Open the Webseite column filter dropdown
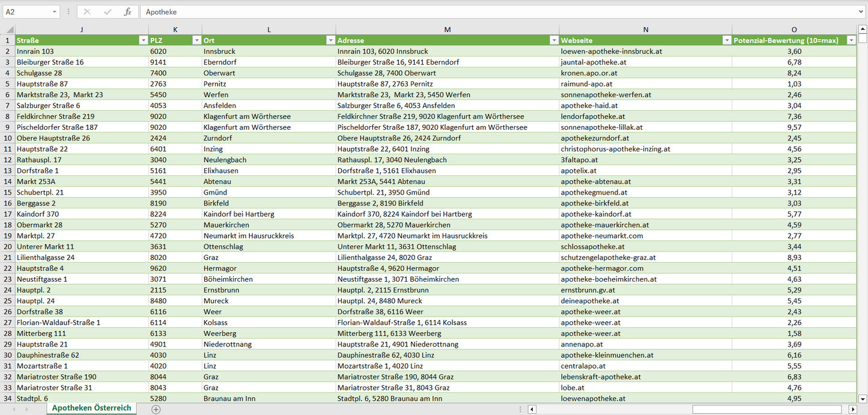 726,40
